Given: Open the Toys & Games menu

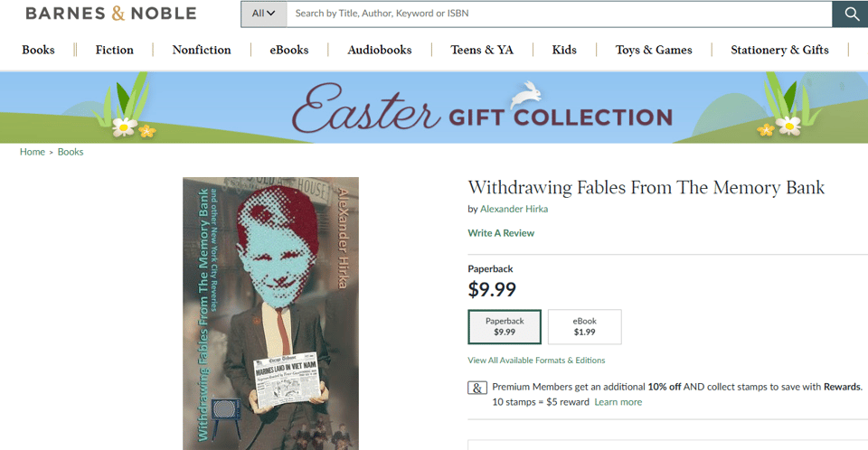Looking at the screenshot, I should point(654,50).
